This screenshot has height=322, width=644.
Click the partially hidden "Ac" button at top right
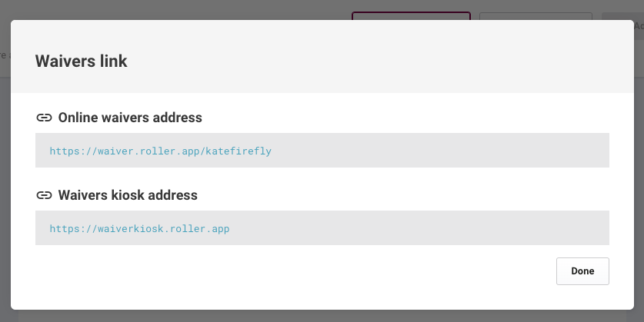[639, 26]
